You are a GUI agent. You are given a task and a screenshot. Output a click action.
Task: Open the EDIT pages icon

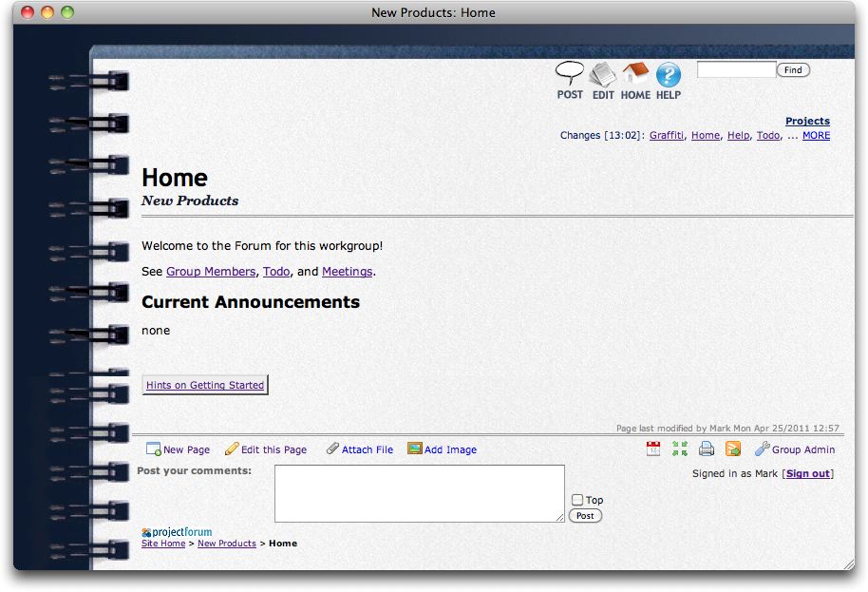coord(602,75)
